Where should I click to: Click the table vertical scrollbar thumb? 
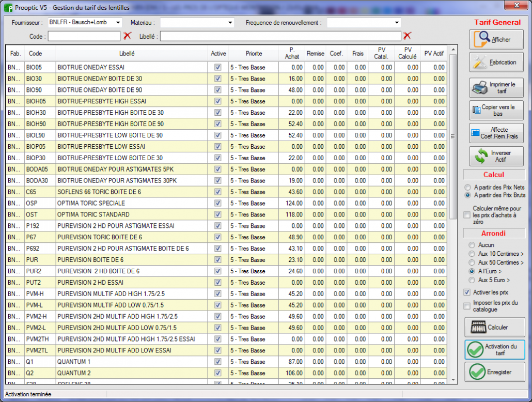[452, 136]
